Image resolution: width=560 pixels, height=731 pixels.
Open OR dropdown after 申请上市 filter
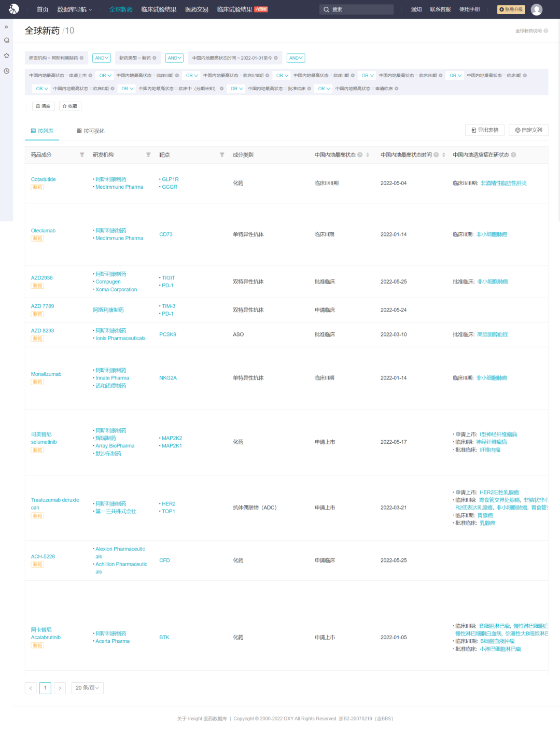click(105, 76)
